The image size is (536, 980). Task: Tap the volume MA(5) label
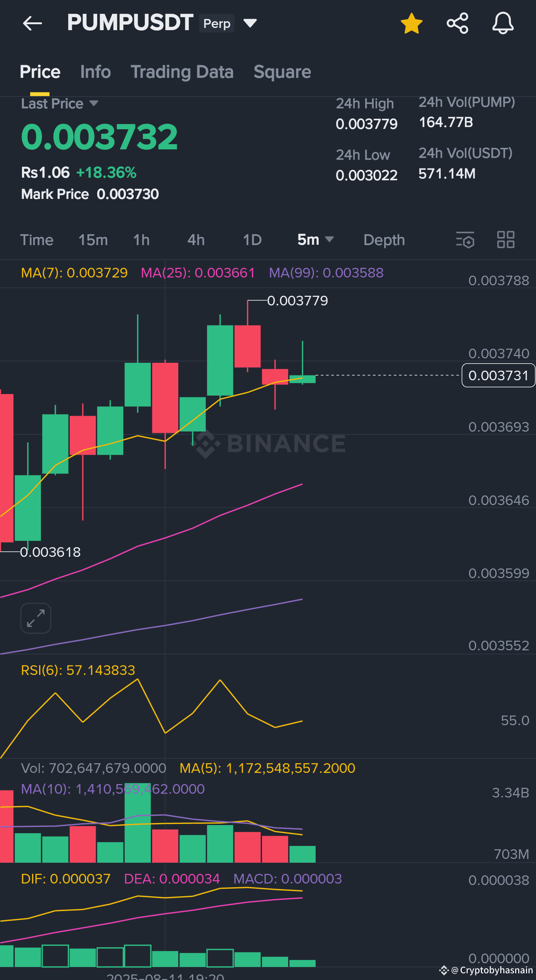(x=267, y=768)
